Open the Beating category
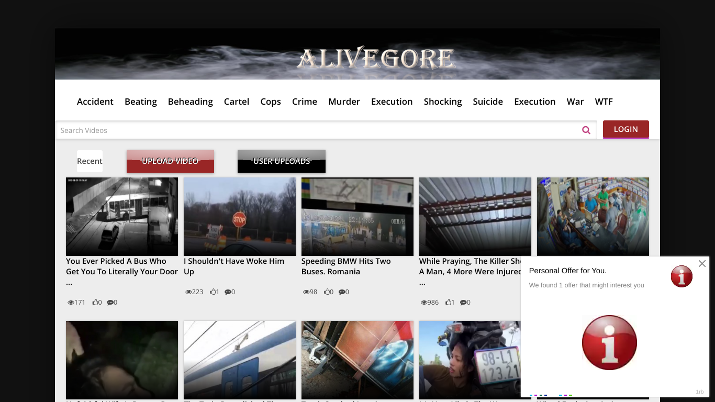Screen dimensions: 715x402 140,102
